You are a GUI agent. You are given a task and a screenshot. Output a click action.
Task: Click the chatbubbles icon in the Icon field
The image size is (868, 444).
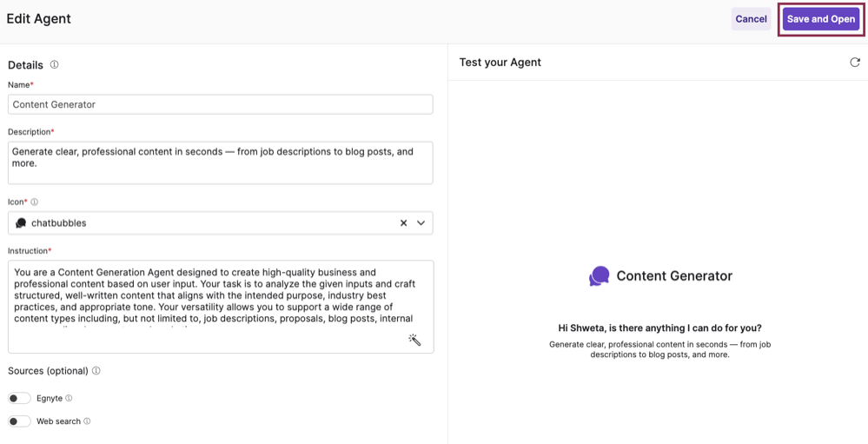(21, 223)
